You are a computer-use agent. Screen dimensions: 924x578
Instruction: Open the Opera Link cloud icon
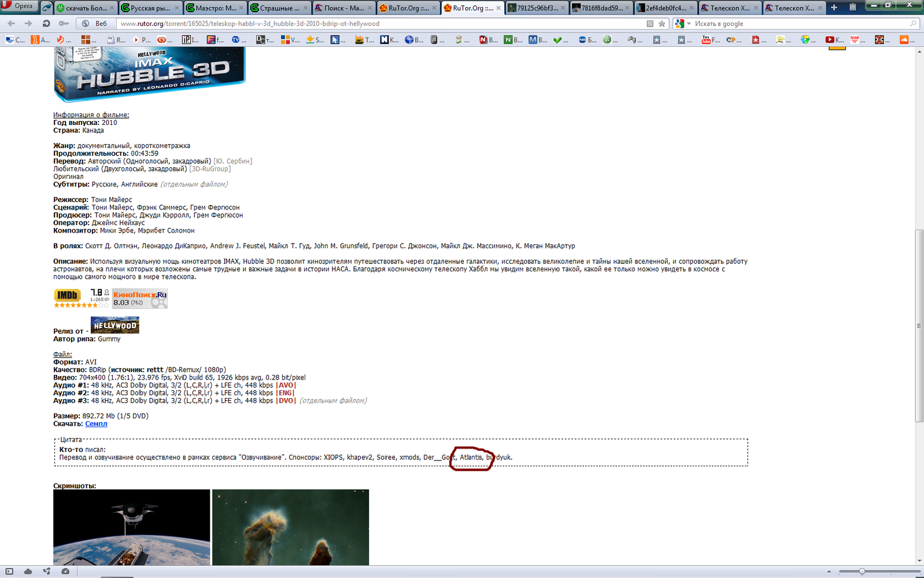(28, 571)
